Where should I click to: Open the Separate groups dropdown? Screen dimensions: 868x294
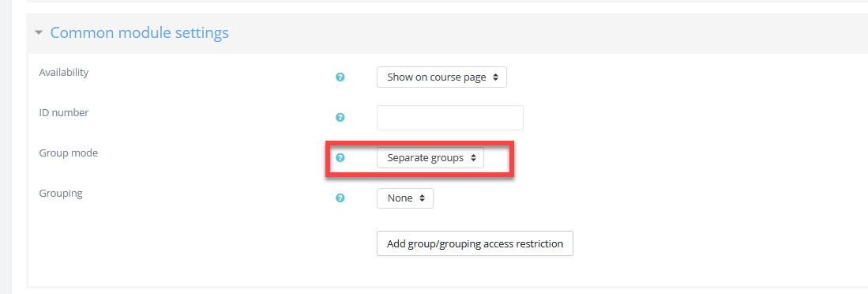pyautogui.click(x=430, y=158)
